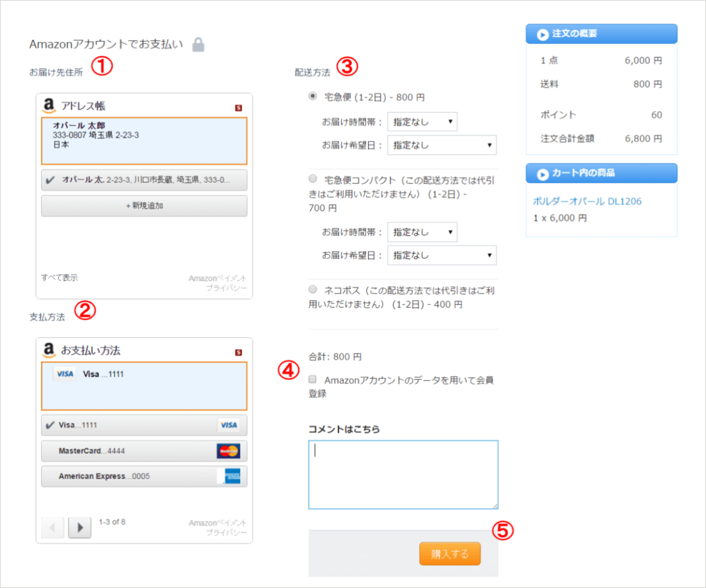Open お届け希望日 dropdown under 宅急便コンパクト

pyautogui.click(x=442, y=255)
